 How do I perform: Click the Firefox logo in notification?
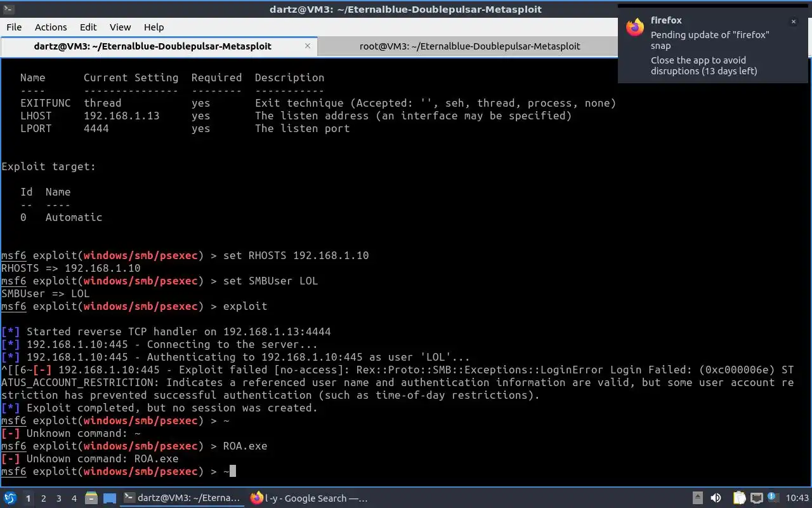pyautogui.click(x=635, y=27)
